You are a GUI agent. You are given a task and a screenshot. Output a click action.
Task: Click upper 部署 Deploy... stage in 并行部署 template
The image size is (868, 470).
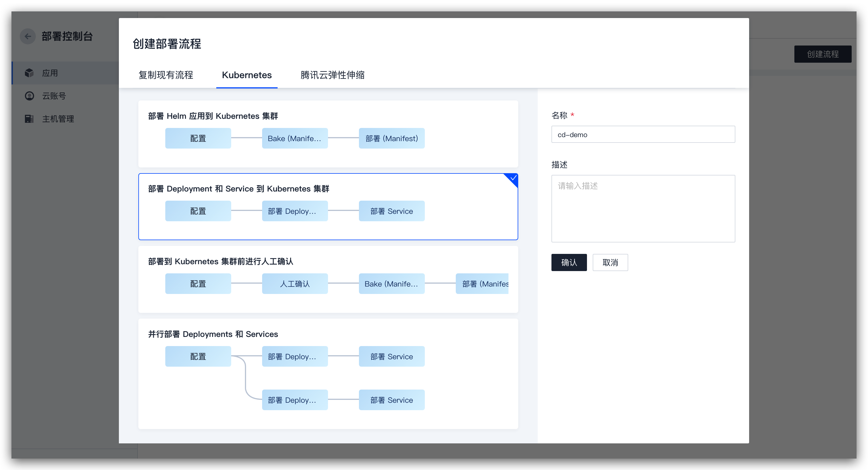click(294, 356)
